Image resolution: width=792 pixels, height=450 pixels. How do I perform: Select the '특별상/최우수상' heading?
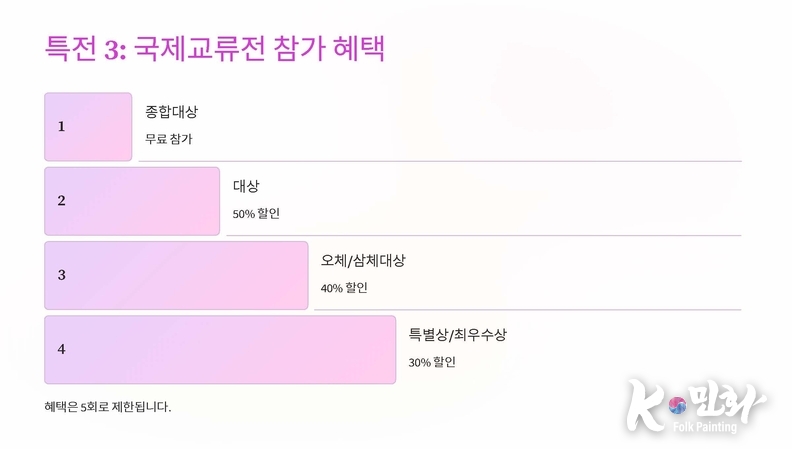[457, 334]
